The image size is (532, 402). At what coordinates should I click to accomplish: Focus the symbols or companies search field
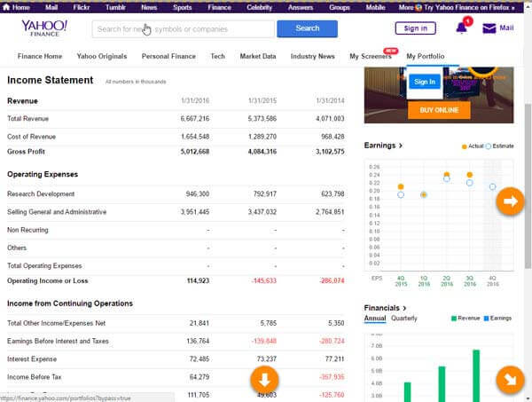point(184,29)
